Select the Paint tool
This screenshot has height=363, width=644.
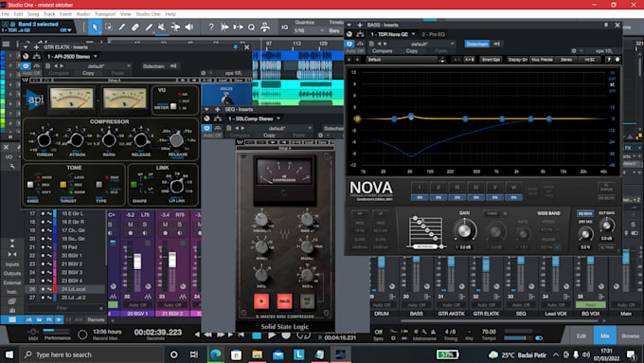click(x=149, y=27)
